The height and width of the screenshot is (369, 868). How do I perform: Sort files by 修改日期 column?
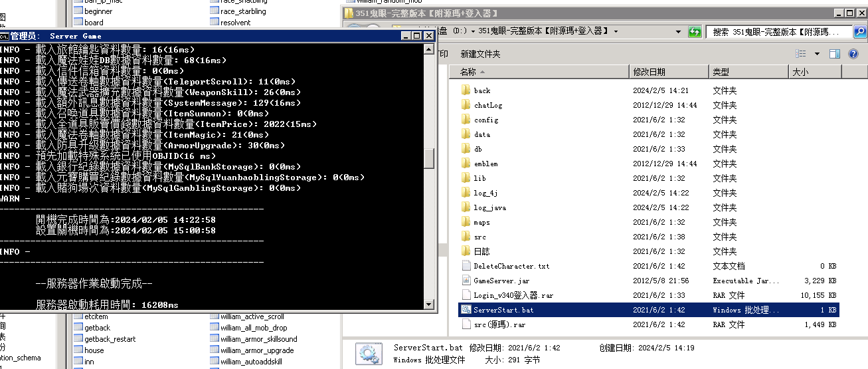pyautogui.click(x=669, y=72)
